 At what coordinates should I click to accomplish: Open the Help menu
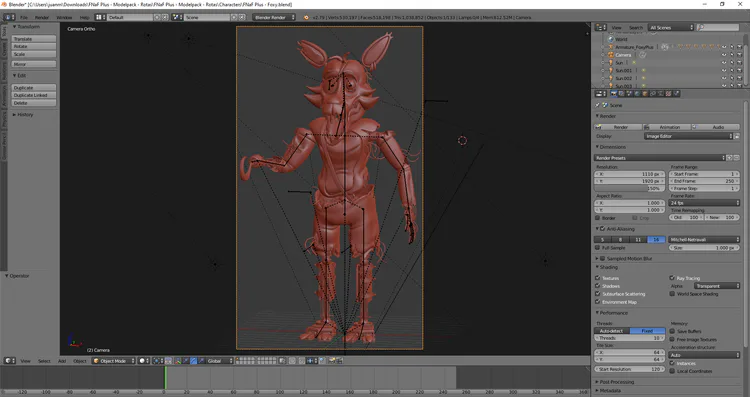[x=84, y=17]
